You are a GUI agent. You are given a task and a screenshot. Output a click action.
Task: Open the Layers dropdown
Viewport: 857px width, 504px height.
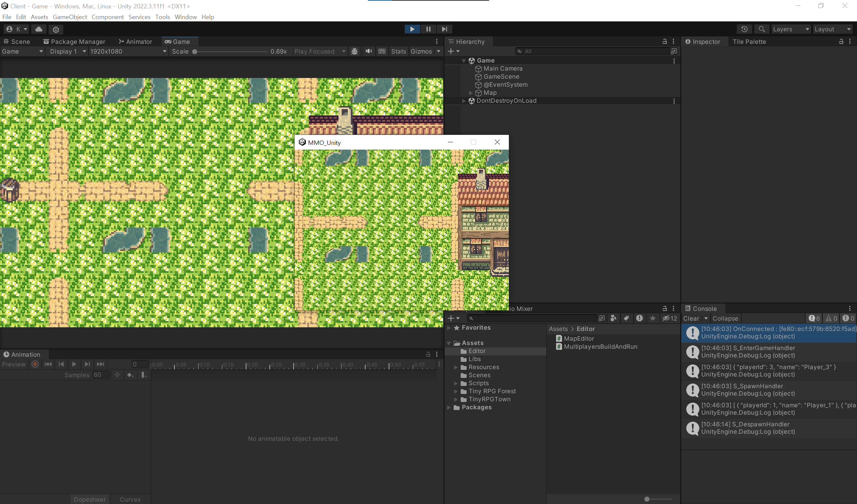(790, 29)
